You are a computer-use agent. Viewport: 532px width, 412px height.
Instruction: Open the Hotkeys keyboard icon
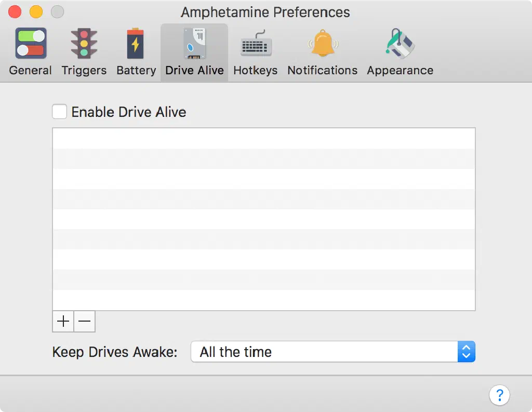point(255,45)
